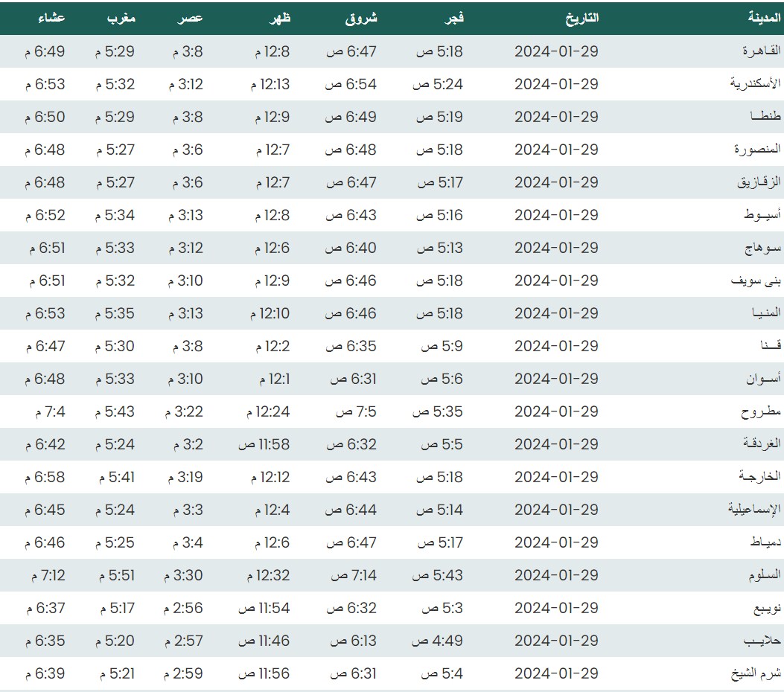
Task: Click the date cell in the أسوان row
Action: [x=556, y=379]
